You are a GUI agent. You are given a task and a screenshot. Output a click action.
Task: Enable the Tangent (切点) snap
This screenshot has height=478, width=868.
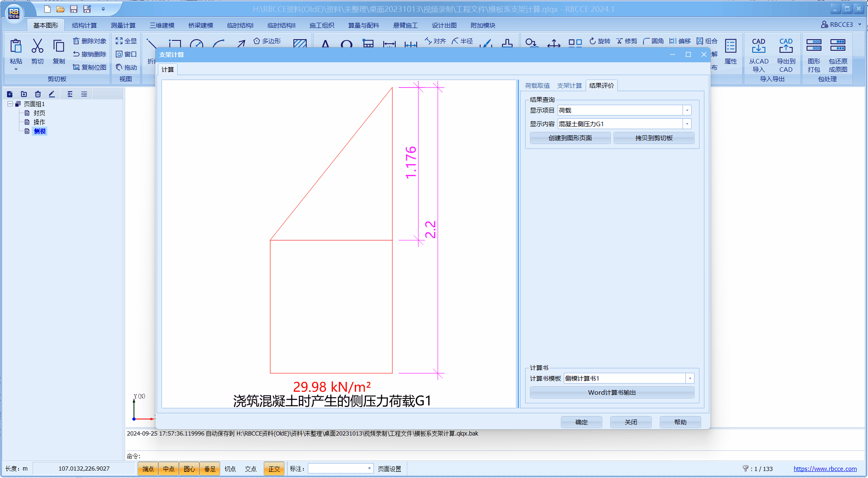(230, 469)
